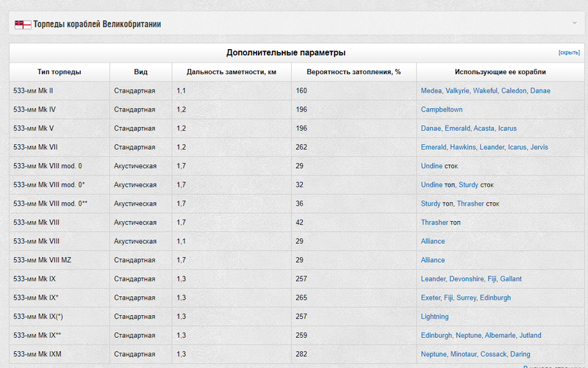Open the Thrasher топ link
Image resolution: width=588 pixels, height=368 pixels.
[x=435, y=223]
